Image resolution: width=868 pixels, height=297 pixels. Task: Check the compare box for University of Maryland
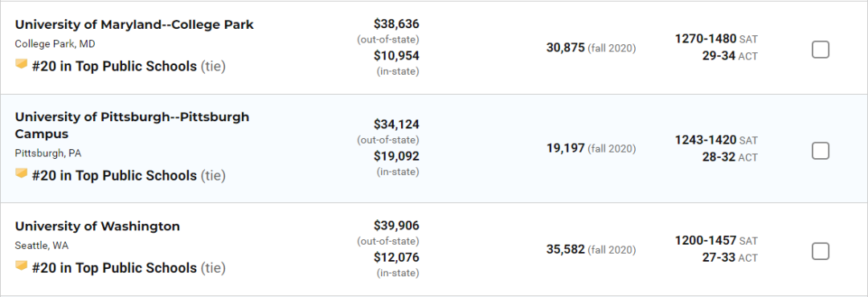(x=821, y=50)
